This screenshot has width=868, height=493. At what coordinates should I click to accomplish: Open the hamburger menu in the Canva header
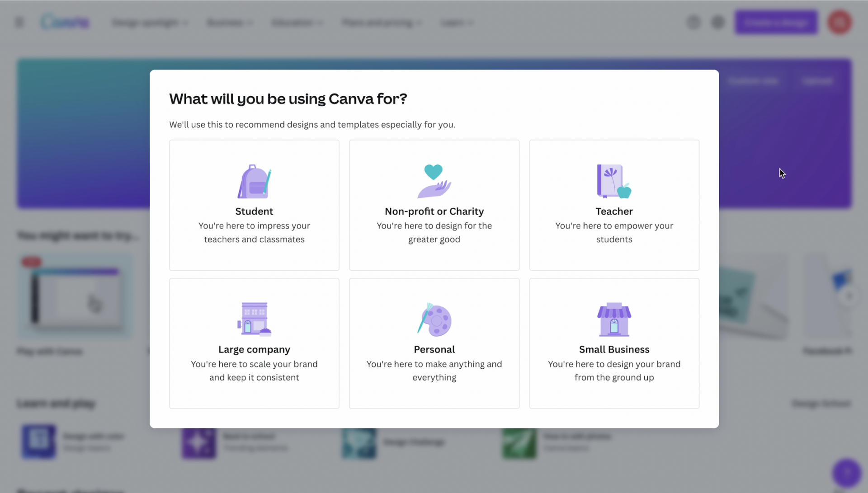coord(19,22)
